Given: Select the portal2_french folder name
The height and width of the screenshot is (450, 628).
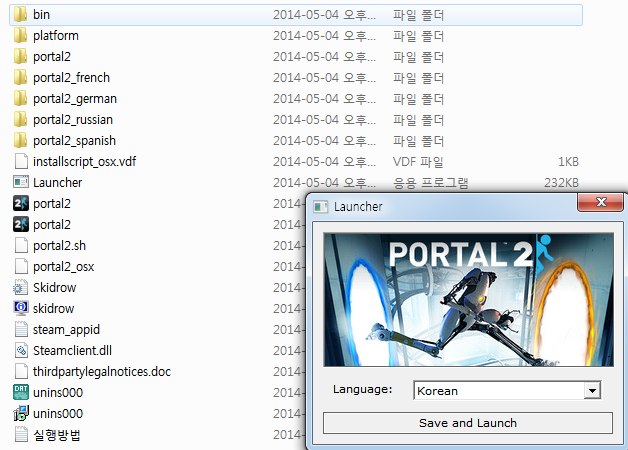Looking at the screenshot, I should (71, 78).
